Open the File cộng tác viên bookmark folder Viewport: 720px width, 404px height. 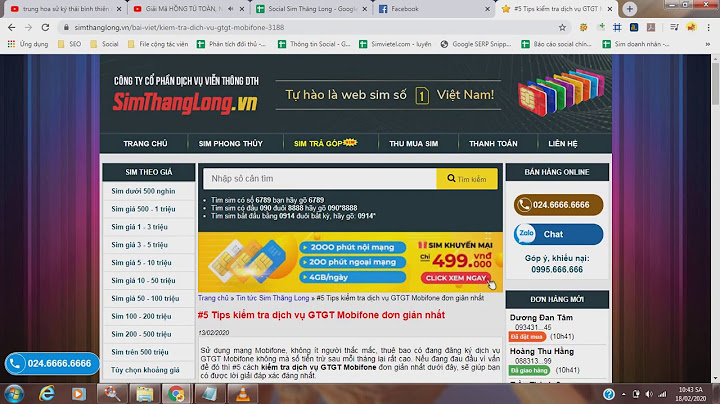tap(158, 44)
